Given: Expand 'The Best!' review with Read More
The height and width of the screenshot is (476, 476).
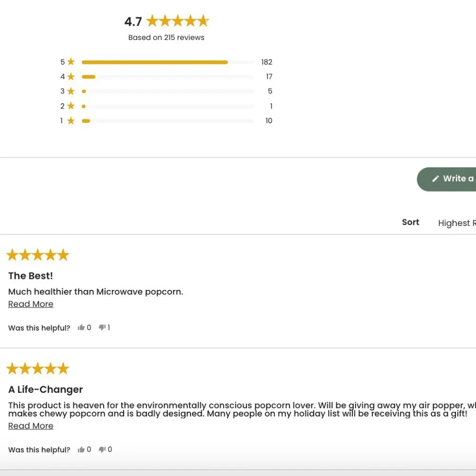Looking at the screenshot, I should point(30,304).
